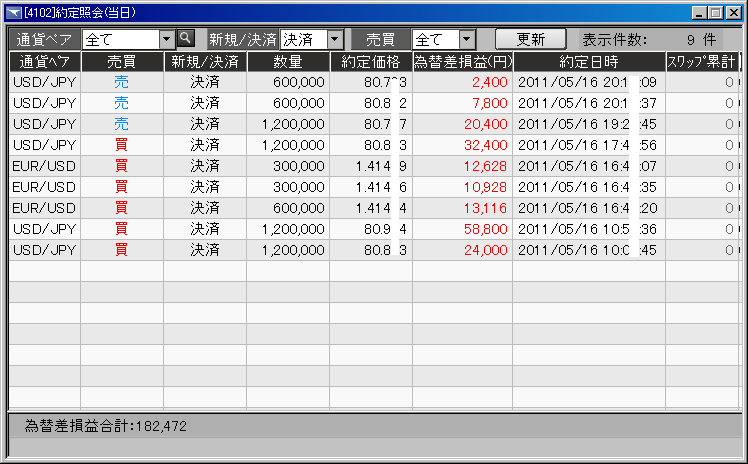Minimize the 約定照会 window
This screenshot has width=748, height=464.
(696, 13)
